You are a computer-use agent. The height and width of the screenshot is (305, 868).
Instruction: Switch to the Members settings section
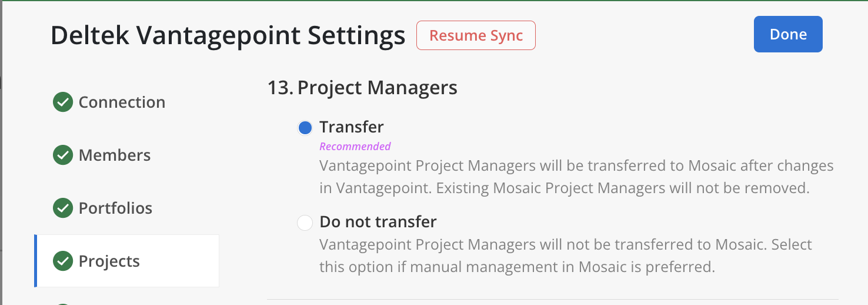point(115,155)
